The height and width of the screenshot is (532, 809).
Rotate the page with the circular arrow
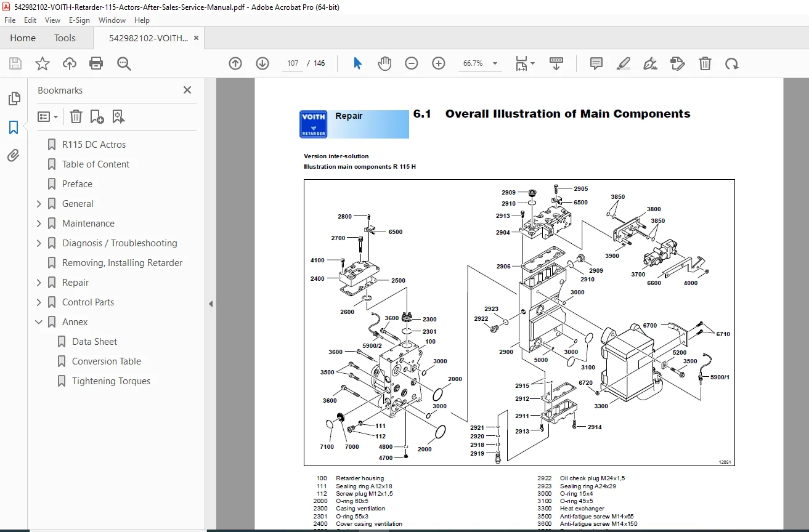point(731,63)
